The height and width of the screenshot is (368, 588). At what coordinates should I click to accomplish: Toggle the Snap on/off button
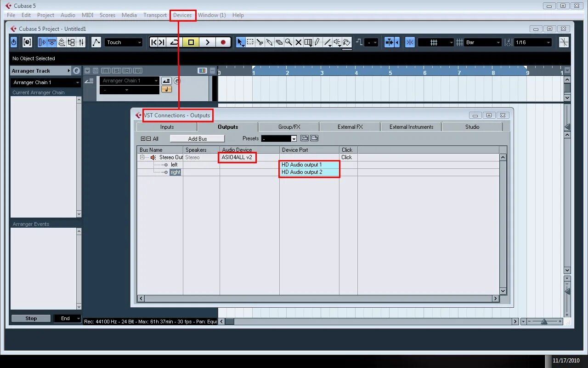point(410,42)
